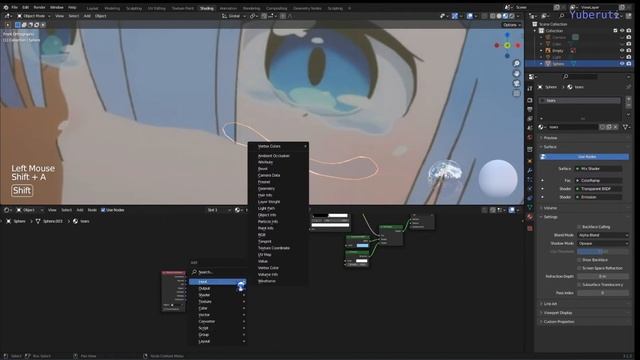Add a material slot with plus icon
640x360 pixels.
click(629, 99)
